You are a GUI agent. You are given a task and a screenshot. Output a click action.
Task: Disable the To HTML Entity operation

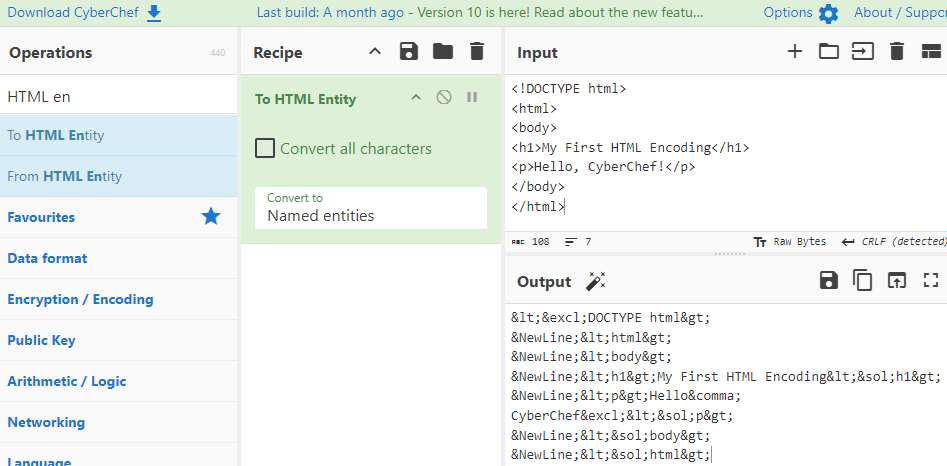[444, 98]
